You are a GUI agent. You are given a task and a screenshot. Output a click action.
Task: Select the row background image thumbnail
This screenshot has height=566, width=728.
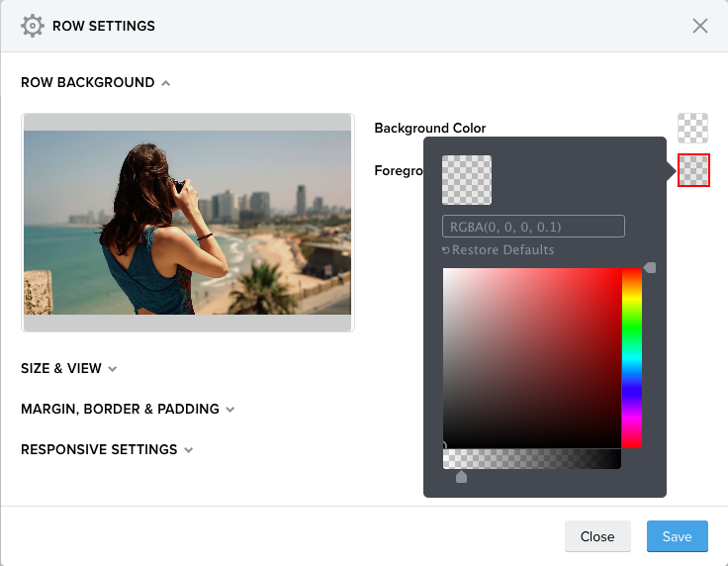click(188, 223)
